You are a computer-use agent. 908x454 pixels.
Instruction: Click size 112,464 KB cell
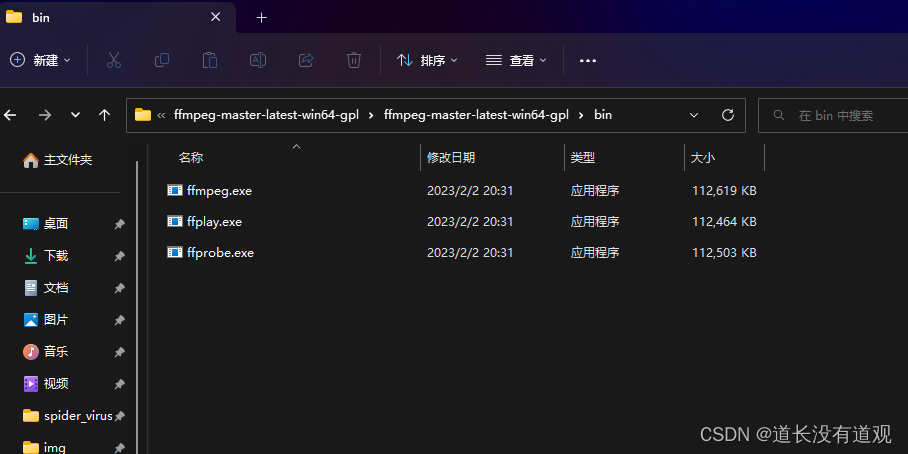[724, 222]
